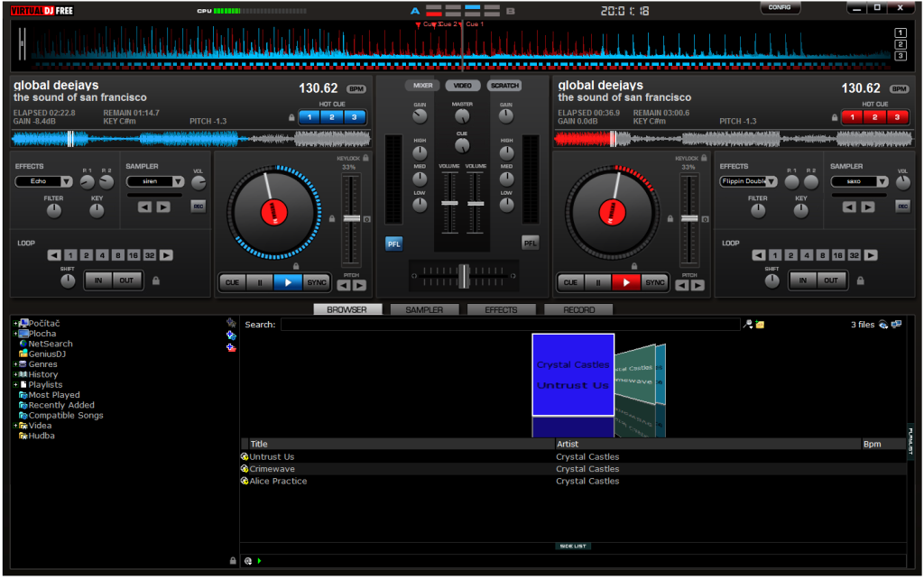This screenshot has height=579, width=924.
Task: Select the Crimewave track row
Action: (573, 469)
